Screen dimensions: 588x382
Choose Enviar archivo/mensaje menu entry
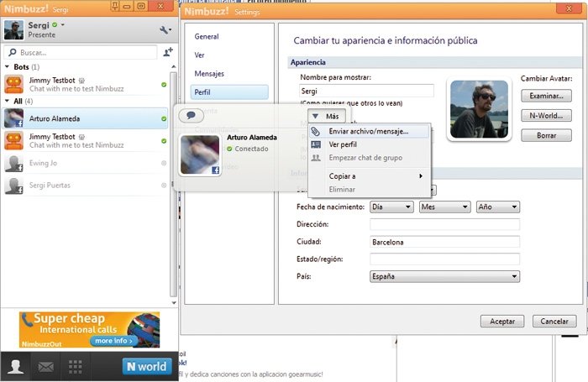coord(369,131)
